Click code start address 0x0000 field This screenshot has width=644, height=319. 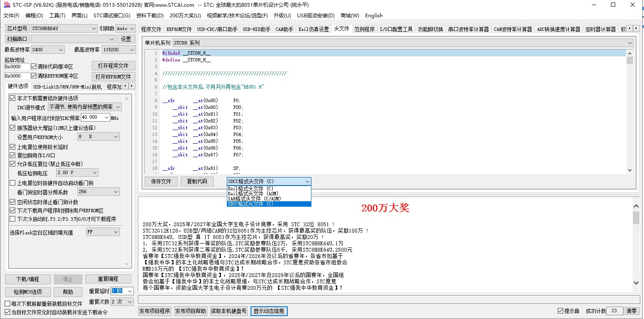click(17, 67)
